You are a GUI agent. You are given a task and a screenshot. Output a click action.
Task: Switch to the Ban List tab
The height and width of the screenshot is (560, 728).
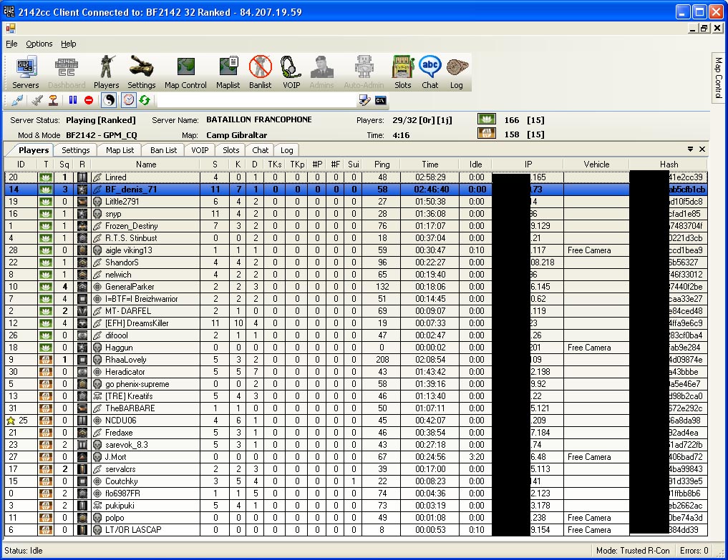[x=163, y=150]
